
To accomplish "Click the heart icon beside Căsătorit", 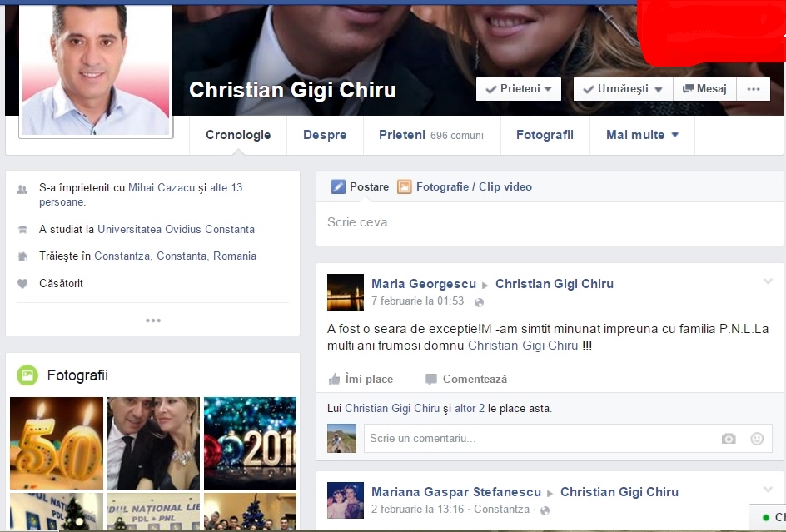I will tap(22, 284).
